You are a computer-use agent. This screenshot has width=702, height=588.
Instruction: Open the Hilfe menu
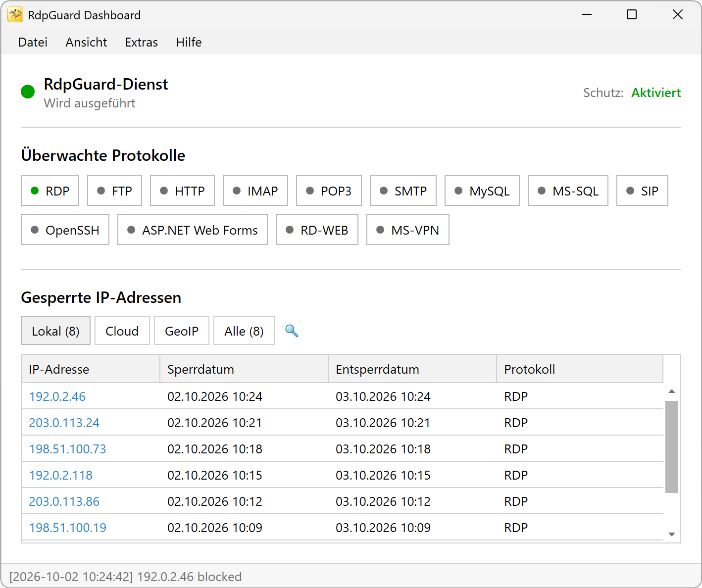coord(189,43)
